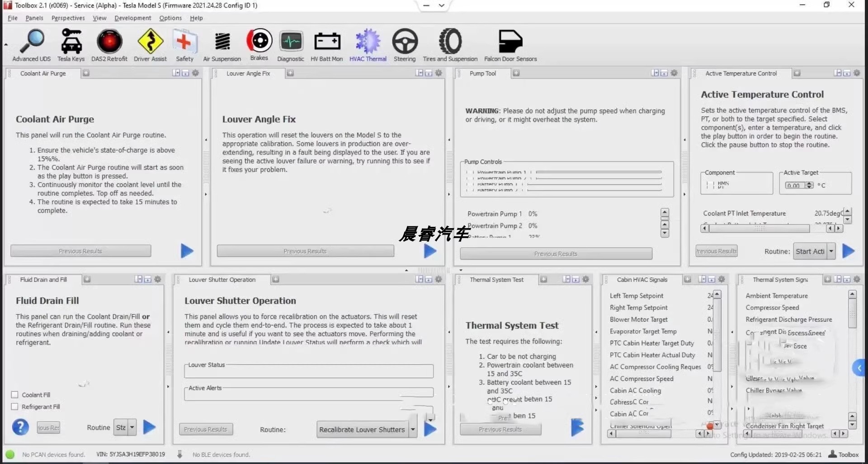Select the Tesla Keys toolbar icon
This screenshot has height=464, width=868.
coord(71,45)
